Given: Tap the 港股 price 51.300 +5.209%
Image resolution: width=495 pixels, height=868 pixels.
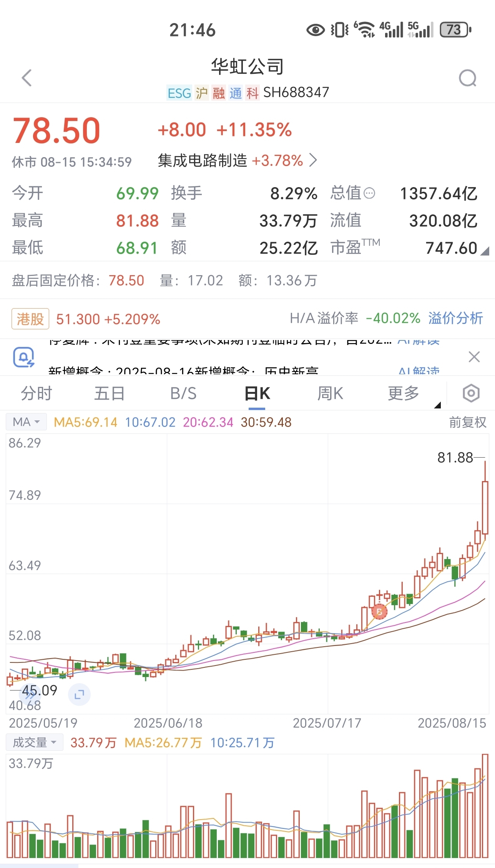Looking at the screenshot, I should [108, 319].
